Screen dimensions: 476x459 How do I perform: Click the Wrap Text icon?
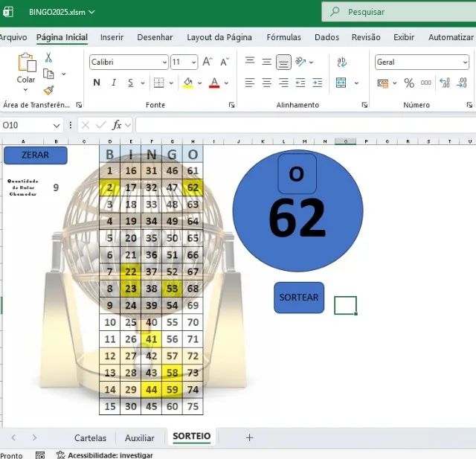(342, 62)
